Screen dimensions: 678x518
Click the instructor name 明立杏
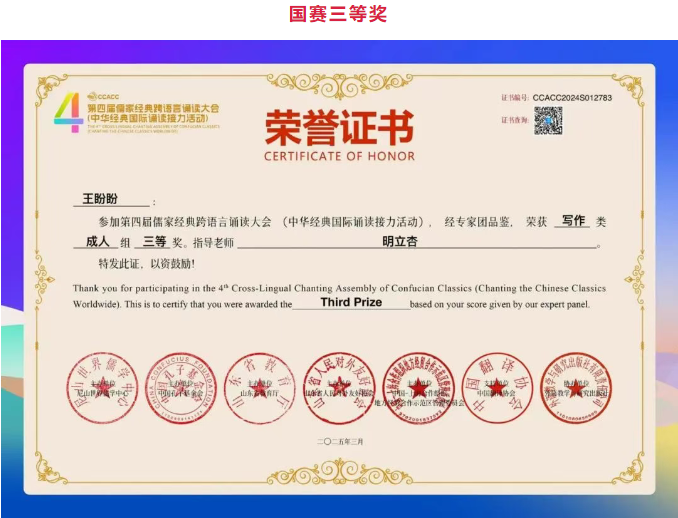(x=400, y=241)
